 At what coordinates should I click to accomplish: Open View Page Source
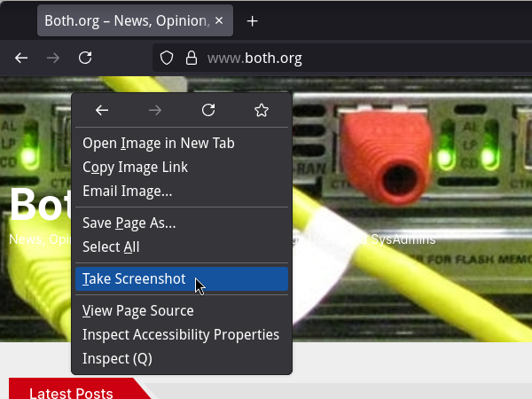tap(137, 310)
